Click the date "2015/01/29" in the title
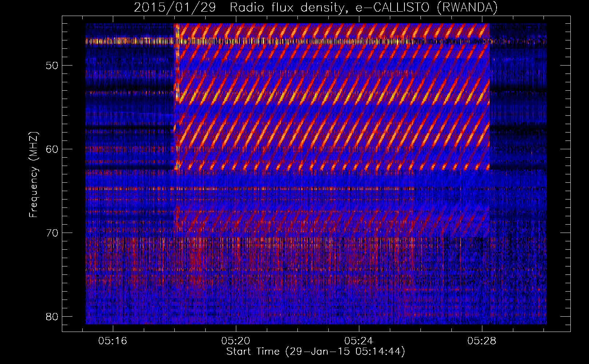Image resolution: width=589 pixels, height=364 pixels. [x=175, y=7]
